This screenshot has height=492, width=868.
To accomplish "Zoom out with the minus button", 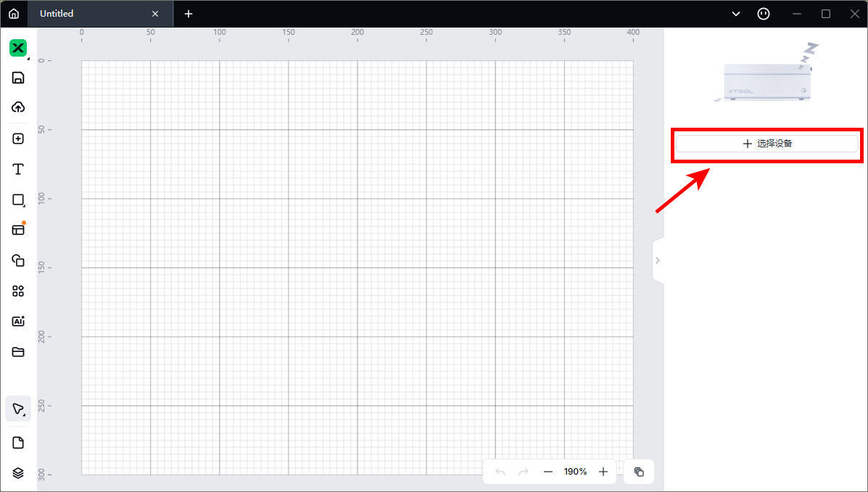I will (547, 472).
